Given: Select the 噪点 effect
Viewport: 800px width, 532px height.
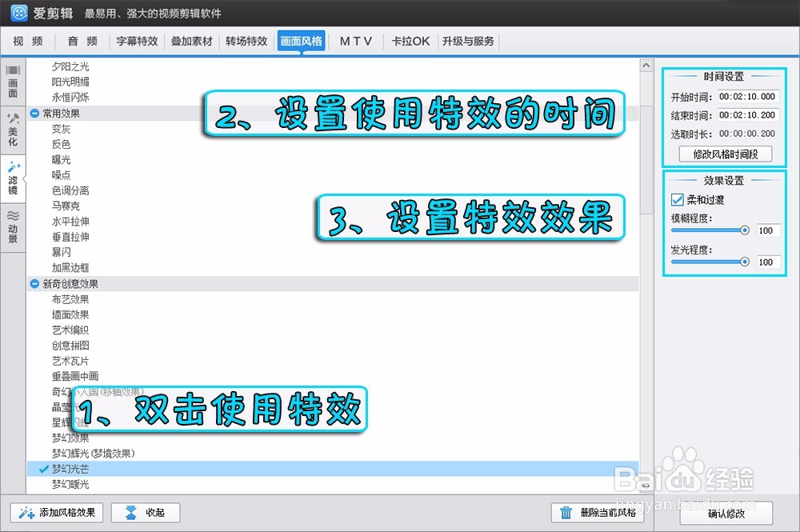Looking at the screenshot, I should (62, 175).
